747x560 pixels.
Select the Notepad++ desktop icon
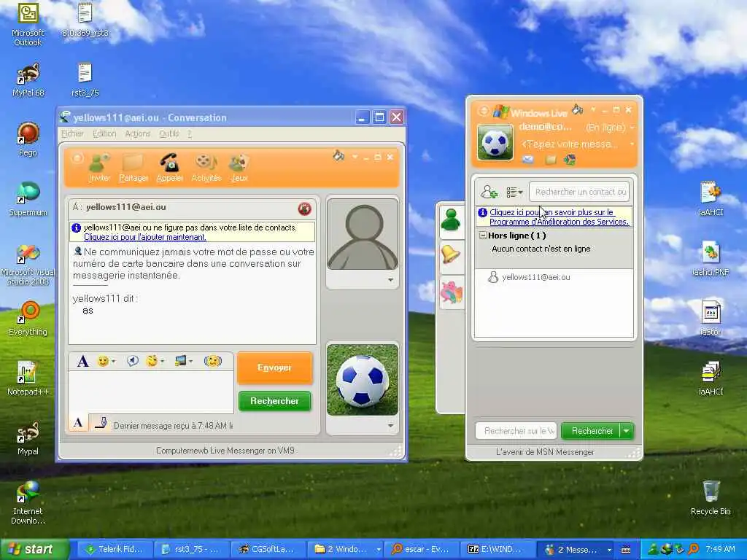coord(28,378)
